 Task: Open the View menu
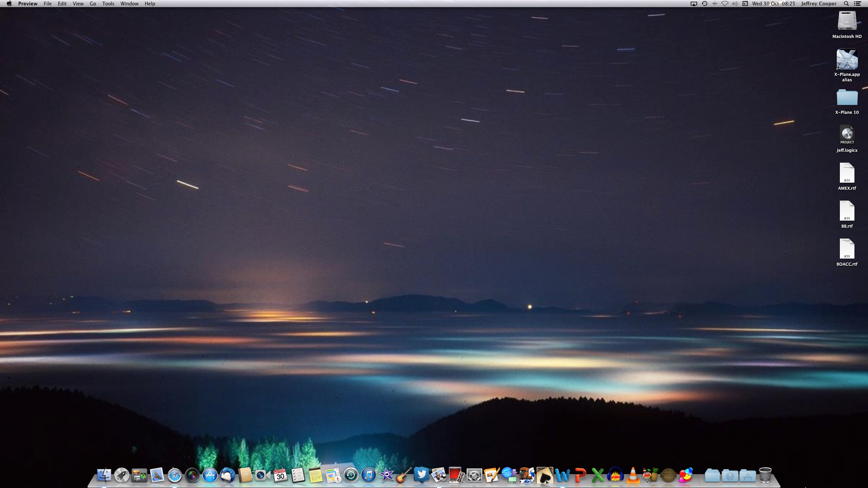(78, 4)
